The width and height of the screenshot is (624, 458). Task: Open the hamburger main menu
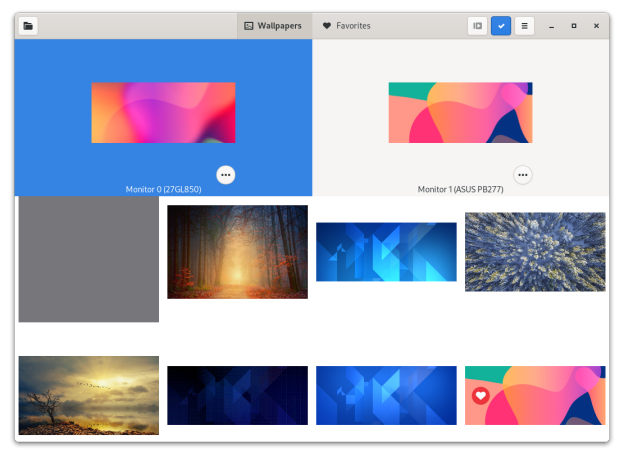pos(524,26)
